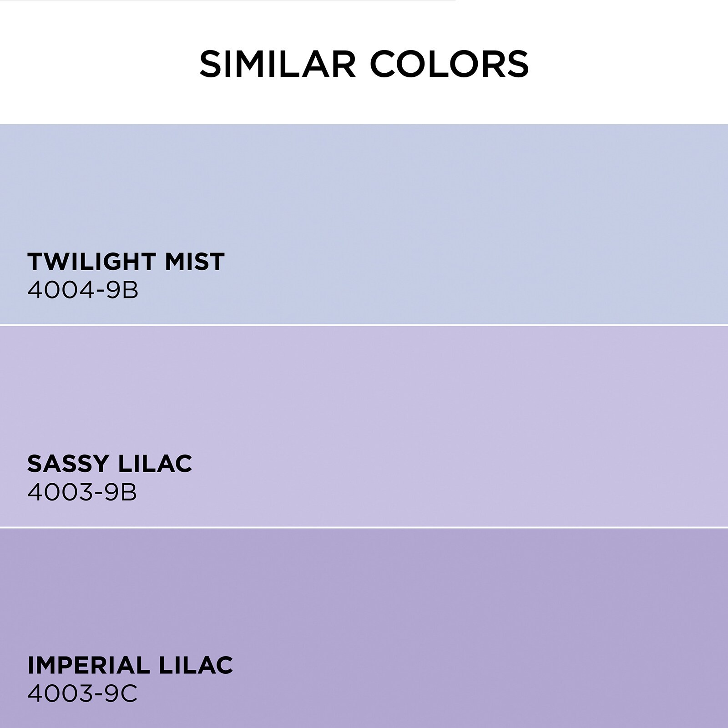Click the word LILAC beside SASSY

(x=155, y=464)
